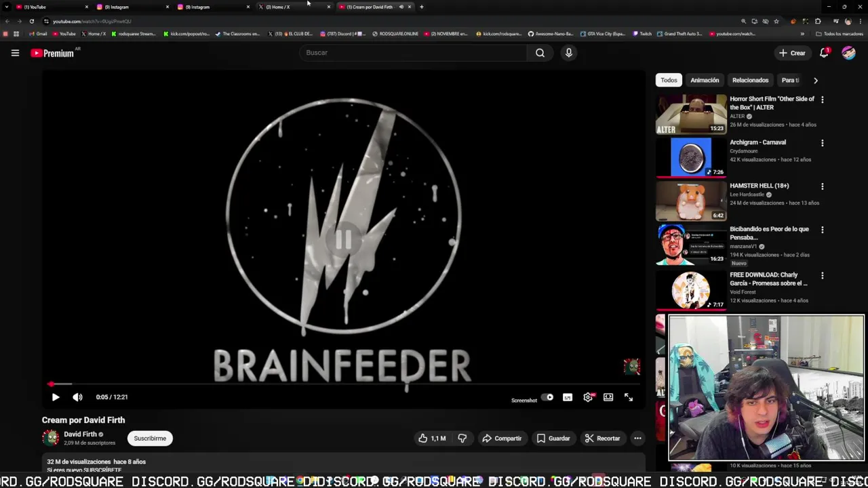Click the Crear button

tap(792, 53)
